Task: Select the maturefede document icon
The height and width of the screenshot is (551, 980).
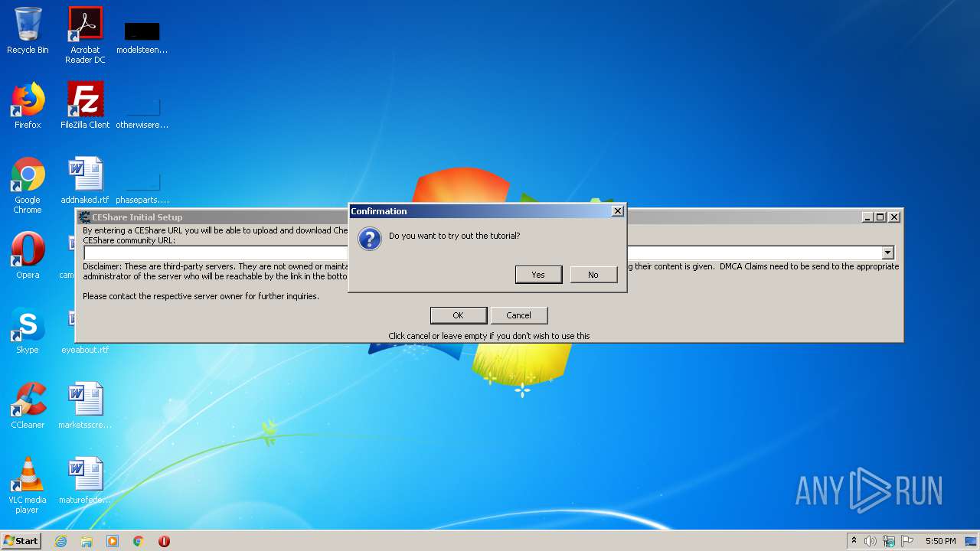Action: click(85, 481)
